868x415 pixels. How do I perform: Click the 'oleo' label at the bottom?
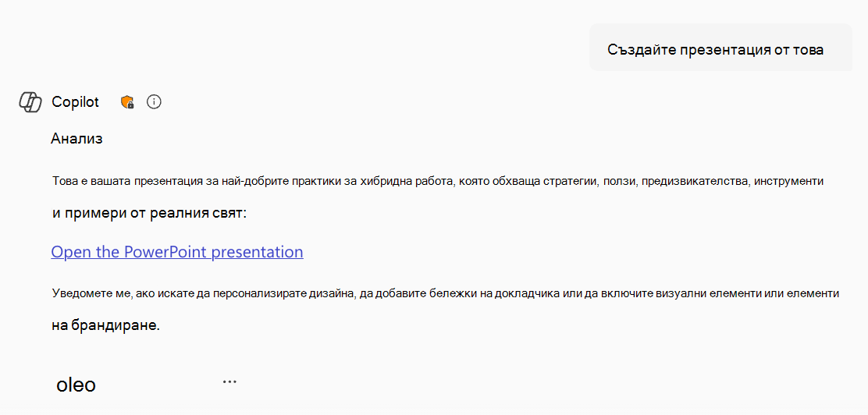click(x=76, y=385)
